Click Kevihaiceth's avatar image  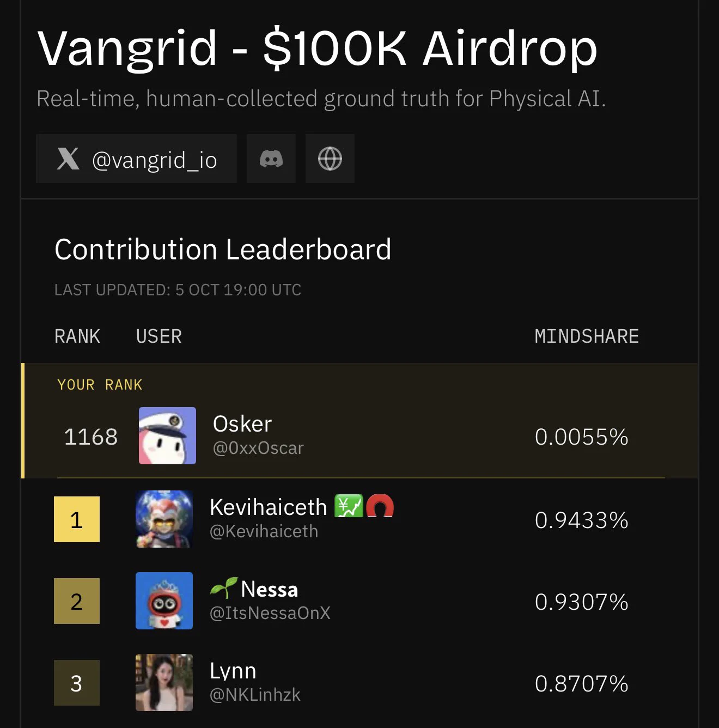(x=164, y=519)
